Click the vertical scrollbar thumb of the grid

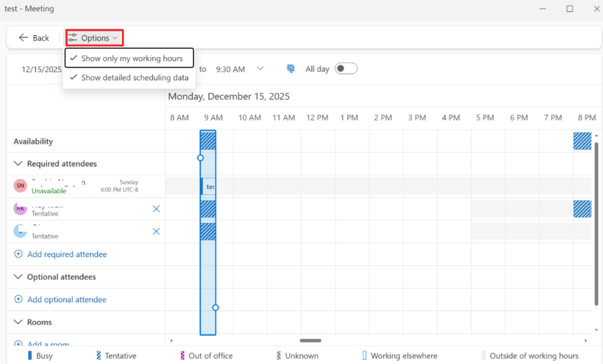(597, 223)
